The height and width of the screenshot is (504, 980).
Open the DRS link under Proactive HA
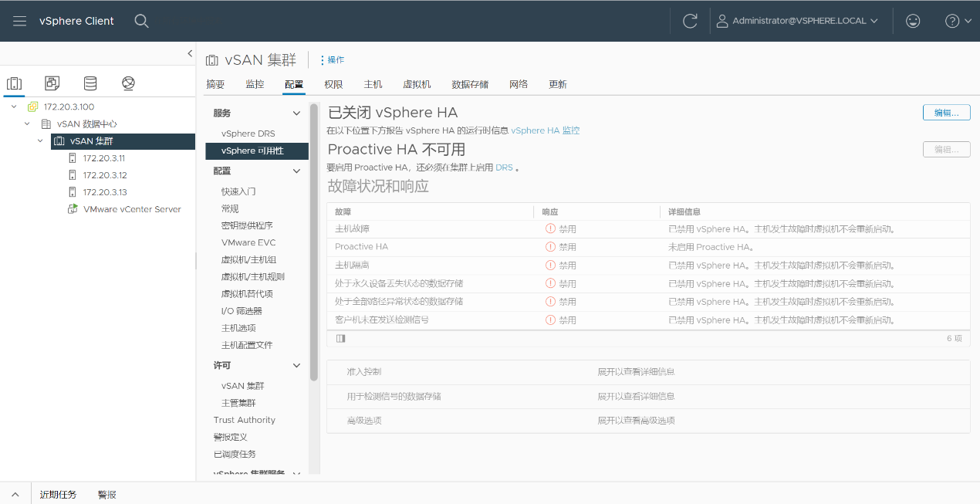504,167
